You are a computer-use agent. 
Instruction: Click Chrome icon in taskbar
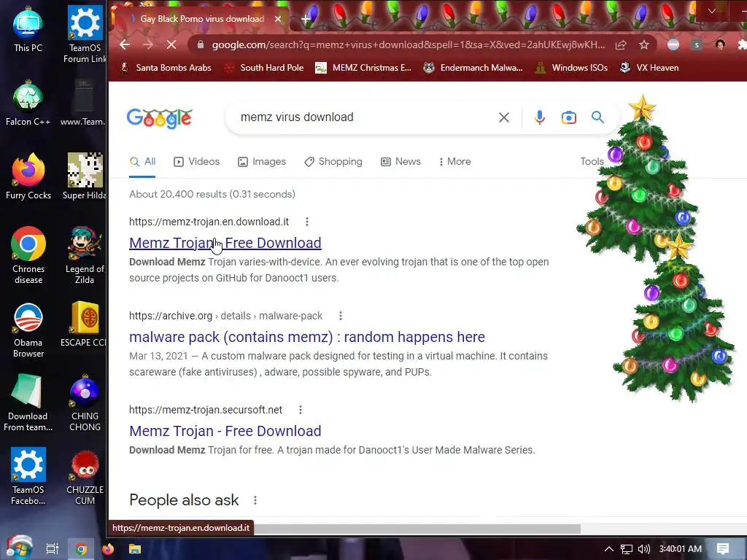coord(81,549)
